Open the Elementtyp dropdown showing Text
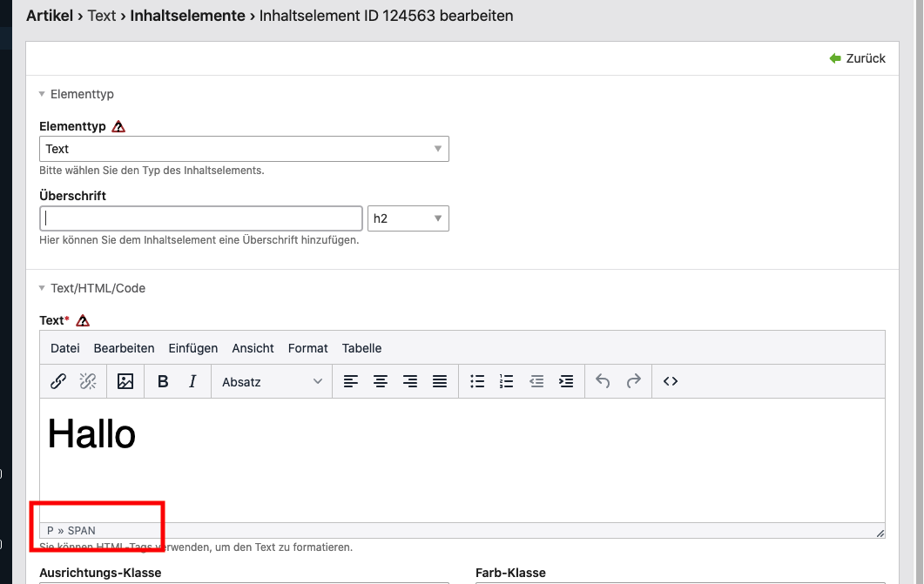The width and height of the screenshot is (924, 584). [244, 149]
